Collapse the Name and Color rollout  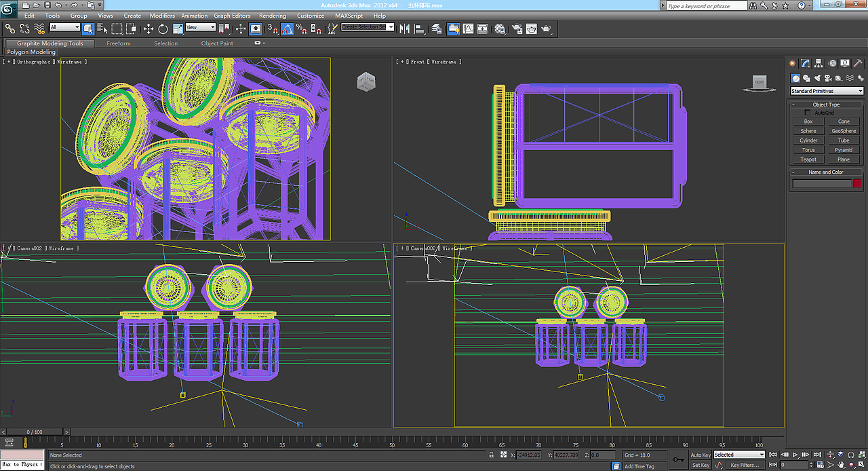826,172
